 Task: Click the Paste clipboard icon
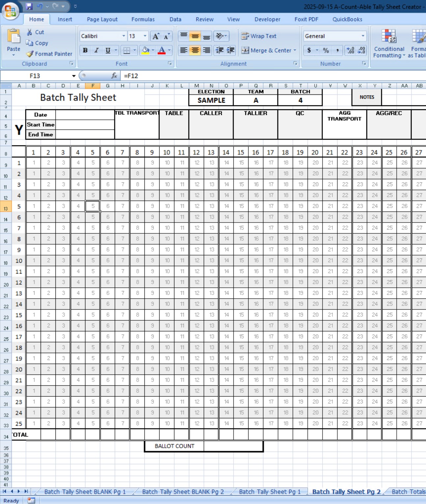(14, 36)
